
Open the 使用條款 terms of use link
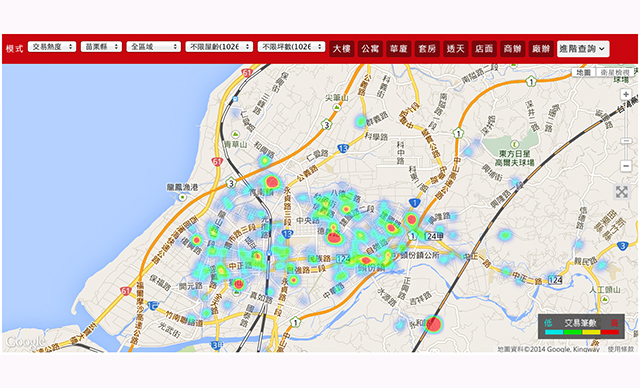[x=620, y=349]
